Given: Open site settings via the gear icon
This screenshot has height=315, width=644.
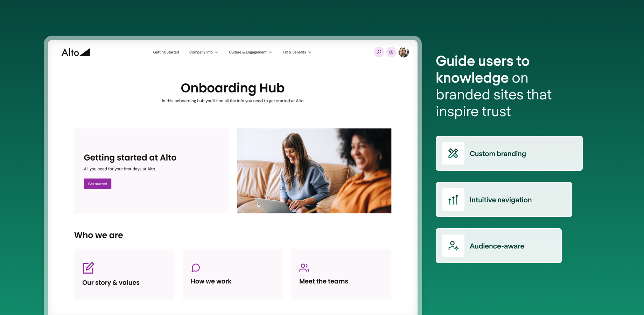Looking at the screenshot, I should (x=391, y=52).
